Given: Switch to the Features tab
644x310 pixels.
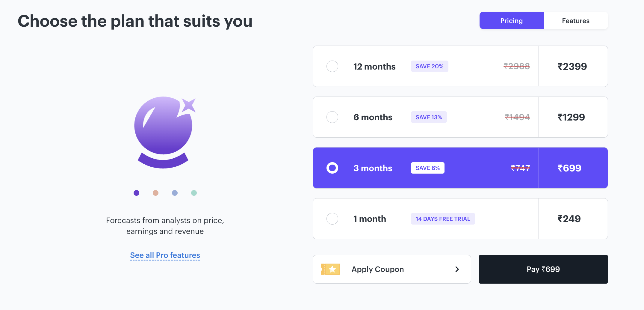Looking at the screenshot, I should (x=576, y=20).
